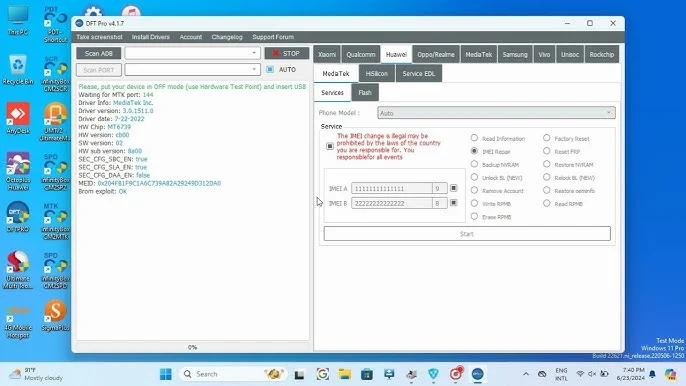Open notifications bell in system tray
Viewport: 686px width, 386px height.
point(652,374)
